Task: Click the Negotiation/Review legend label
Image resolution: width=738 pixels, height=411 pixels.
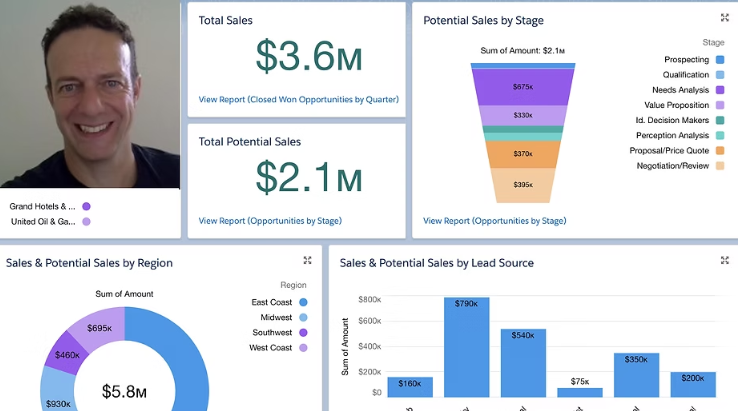Action: (673, 166)
